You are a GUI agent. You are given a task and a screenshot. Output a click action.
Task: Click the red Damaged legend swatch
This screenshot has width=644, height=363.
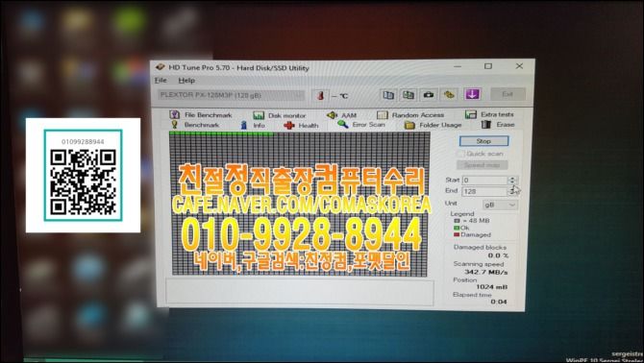(457, 234)
